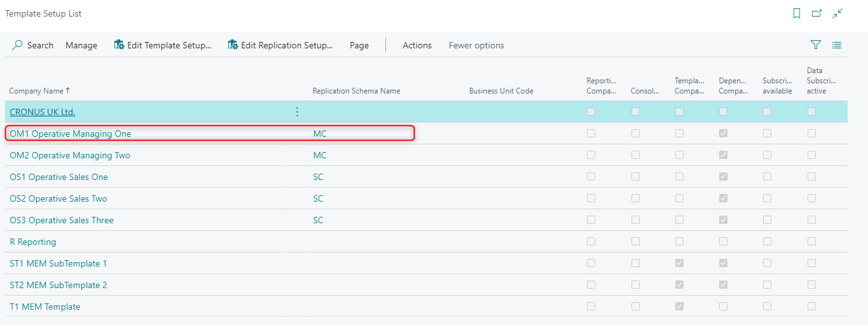
Task: Click MC schema cell for OM2 row
Action: coord(320,155)
